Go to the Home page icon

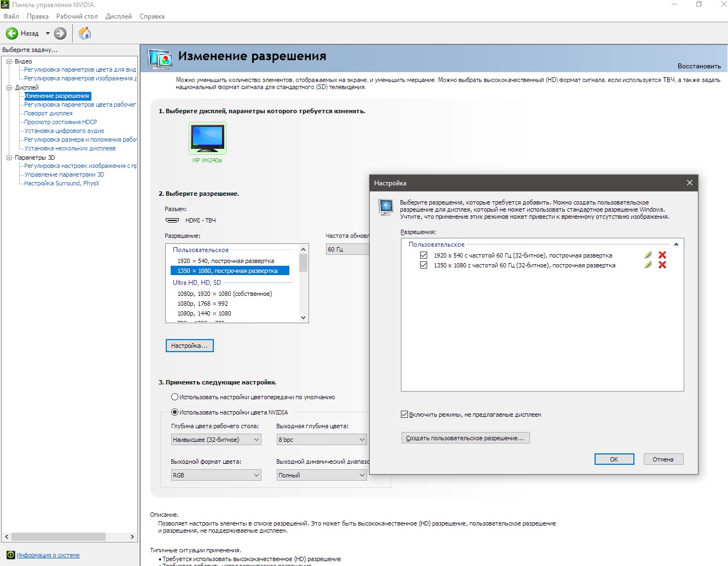(x=85, y=33)
